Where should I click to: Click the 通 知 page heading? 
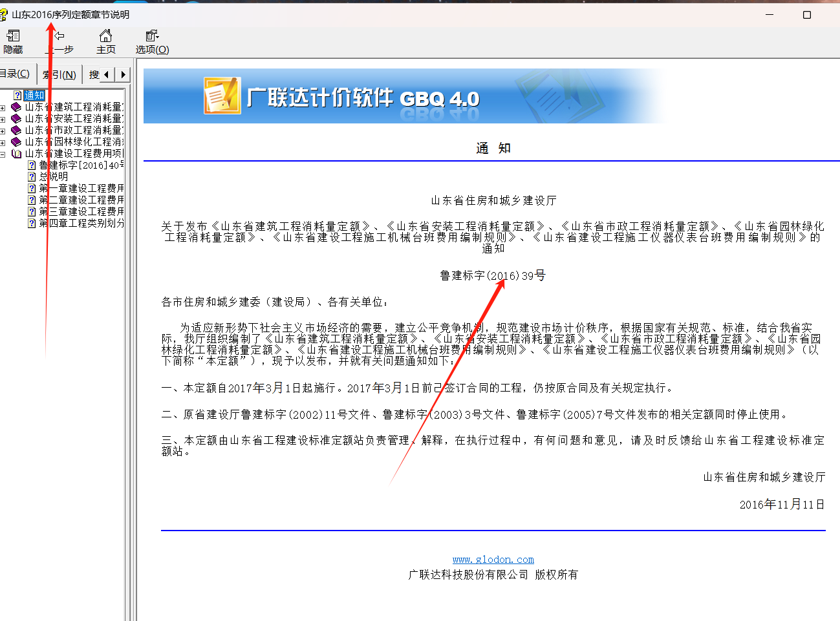pos(493,149)
